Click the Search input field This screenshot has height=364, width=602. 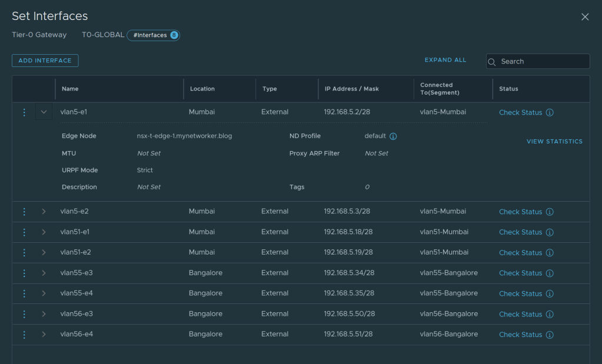click(541, 62)
